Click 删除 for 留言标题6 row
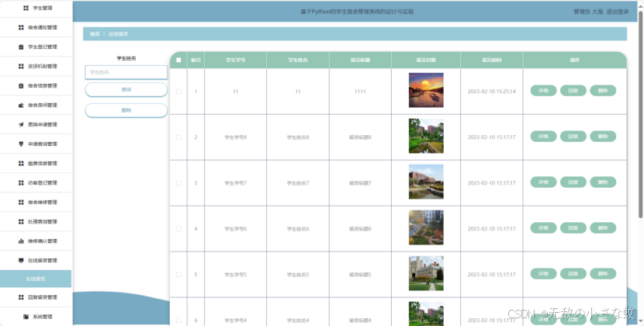644x326 pixels. coord(603,227)
